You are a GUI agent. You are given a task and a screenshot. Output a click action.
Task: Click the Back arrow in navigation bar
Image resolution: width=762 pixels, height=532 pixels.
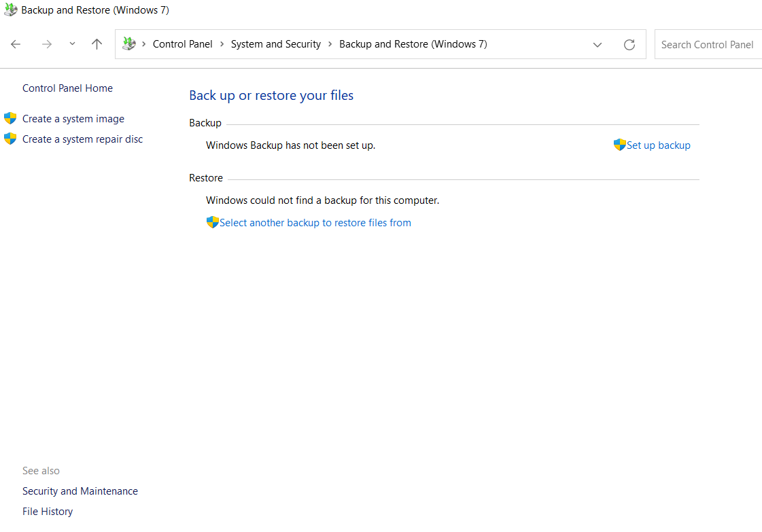pos(16,44)
